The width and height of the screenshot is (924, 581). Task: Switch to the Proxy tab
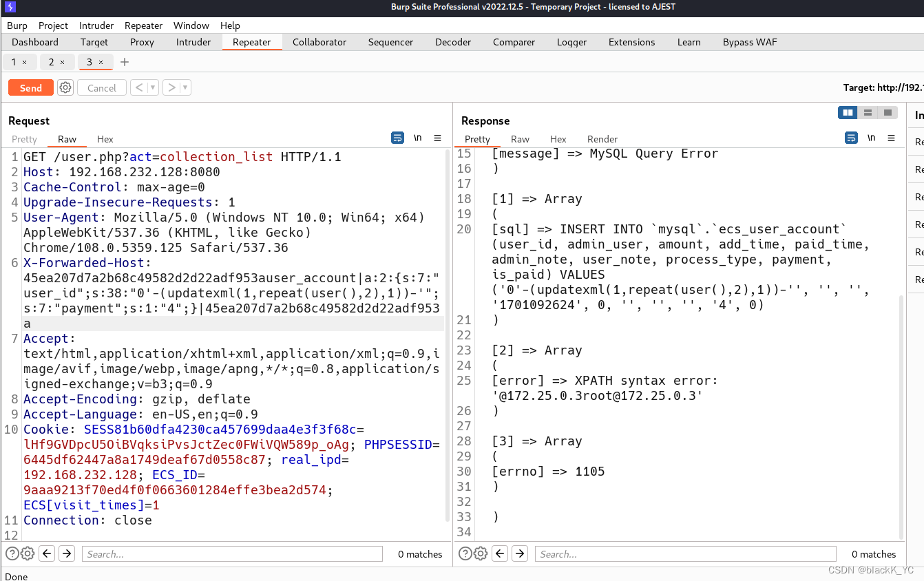coord(142,42)
